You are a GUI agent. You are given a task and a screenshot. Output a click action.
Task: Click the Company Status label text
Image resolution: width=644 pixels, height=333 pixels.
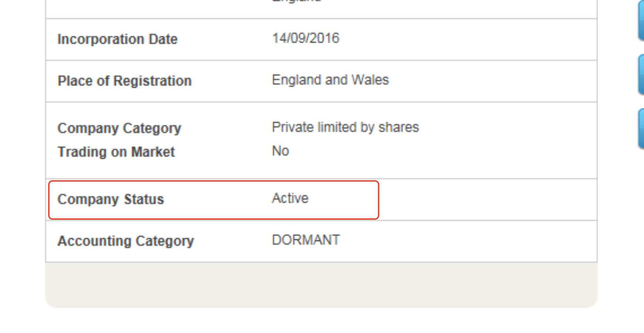111,199
